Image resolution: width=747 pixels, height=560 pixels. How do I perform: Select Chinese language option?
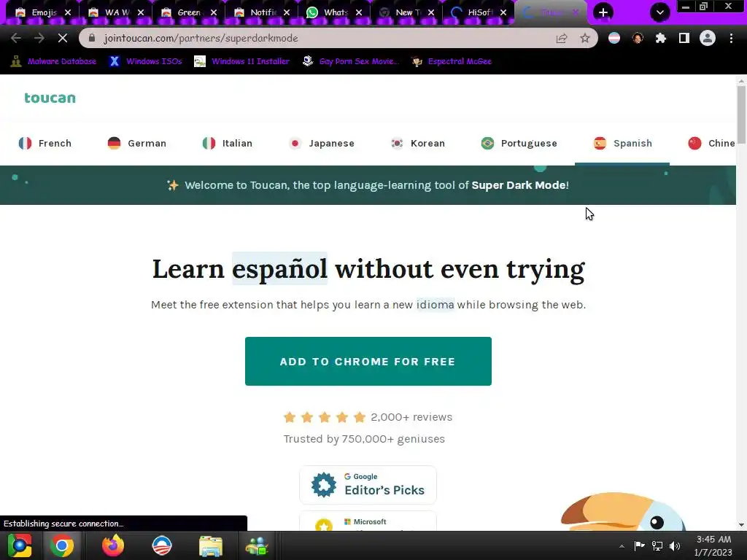pos(712,144)
